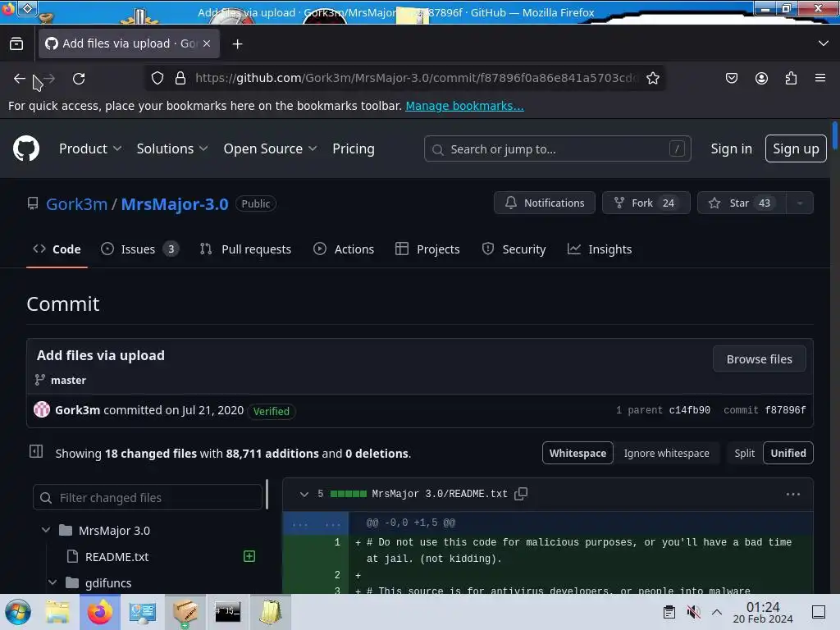This screenshot has width=840, height=630.
Task: Toggle the file tree sidebar icon
Action: click(36, 452)
